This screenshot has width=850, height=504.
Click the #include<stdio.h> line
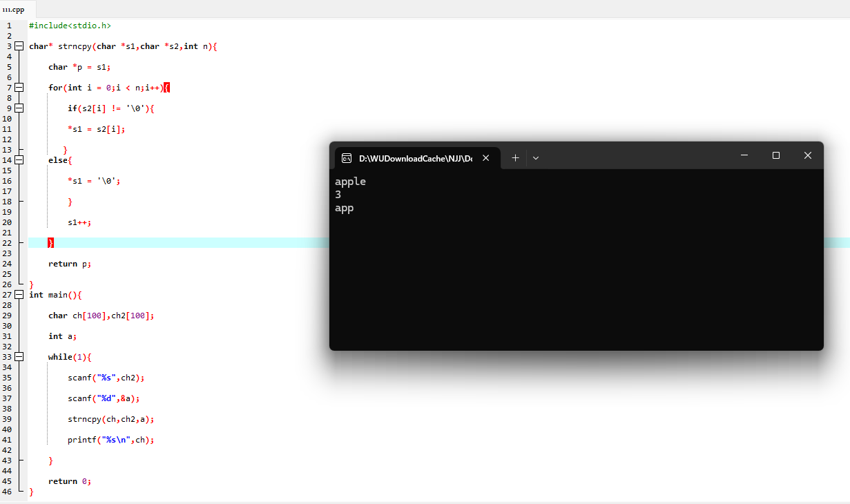click(x=70, y=26)
